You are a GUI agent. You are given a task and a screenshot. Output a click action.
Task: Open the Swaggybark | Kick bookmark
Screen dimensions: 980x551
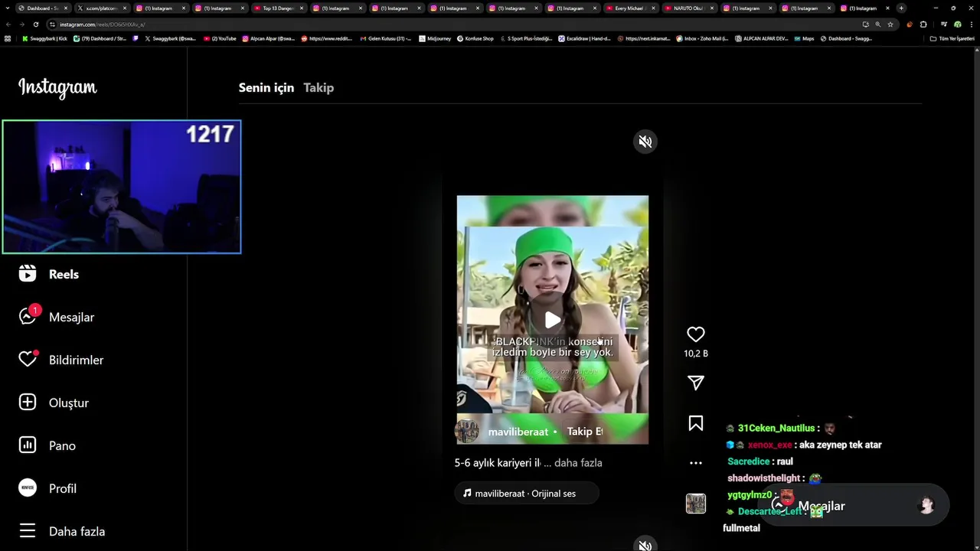pyautogui.click(x=44, y=38)
